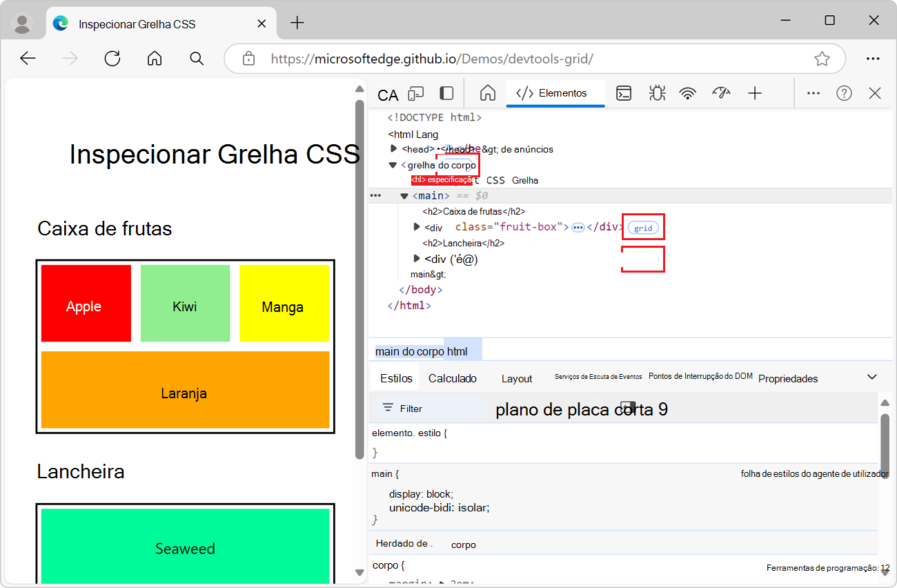Open the Propriedades tab
The width and height of the screenshot is (897, 588).
pos(788,378)
